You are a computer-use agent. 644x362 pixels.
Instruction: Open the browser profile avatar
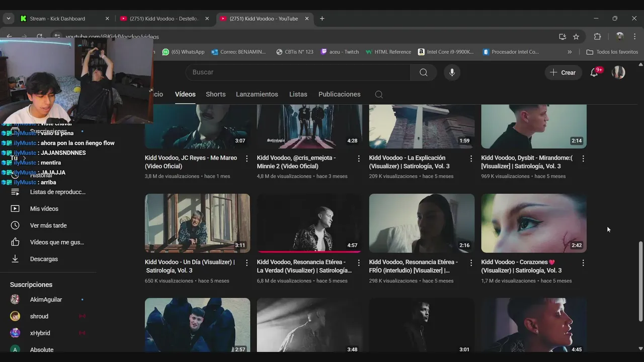[620, 37]
